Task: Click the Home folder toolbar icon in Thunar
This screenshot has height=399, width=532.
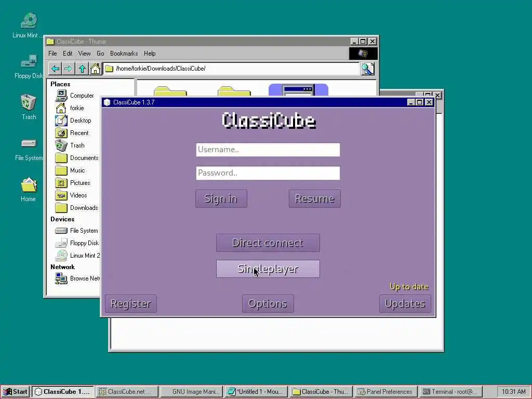Action: click(96, 69)
